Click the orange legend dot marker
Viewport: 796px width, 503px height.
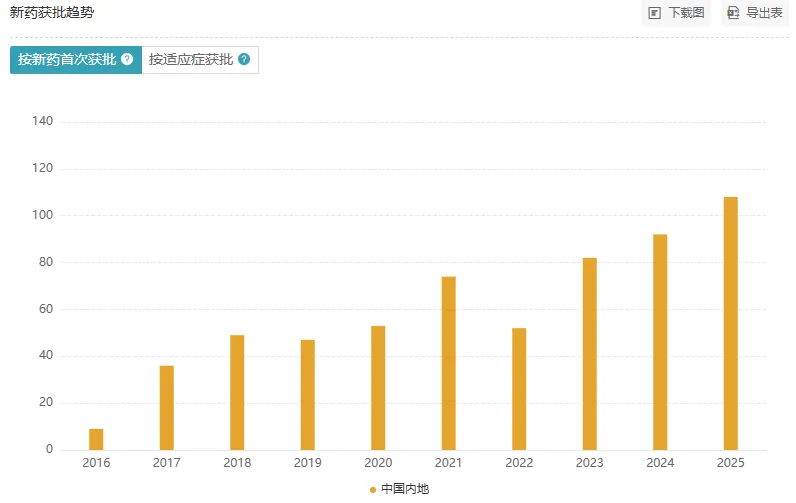point(373,489)
